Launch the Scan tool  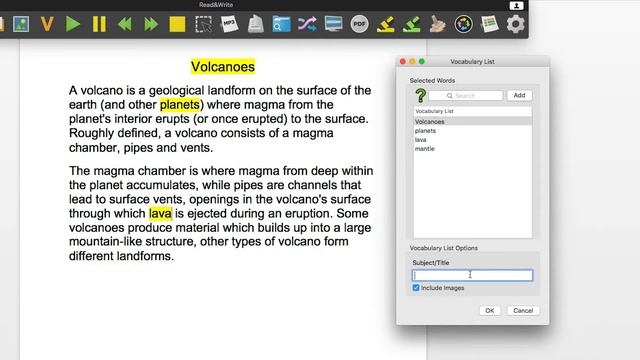(x=256, y=24)
